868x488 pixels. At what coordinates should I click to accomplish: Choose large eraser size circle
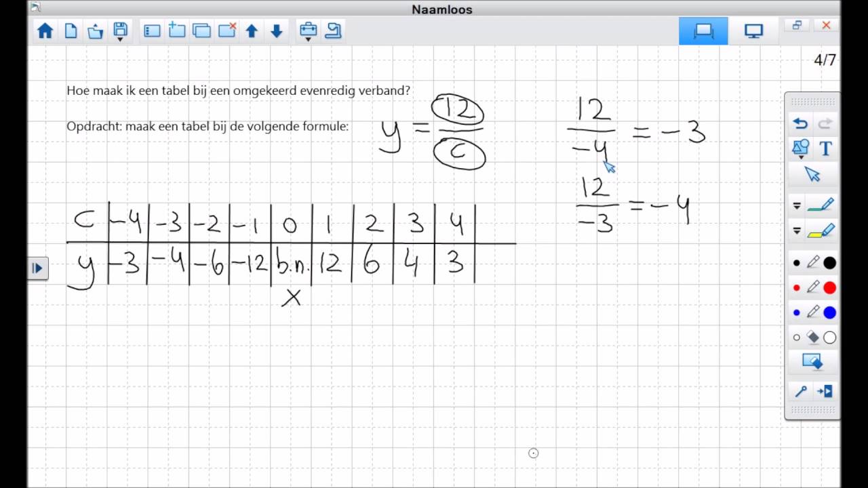pos(829,338)
